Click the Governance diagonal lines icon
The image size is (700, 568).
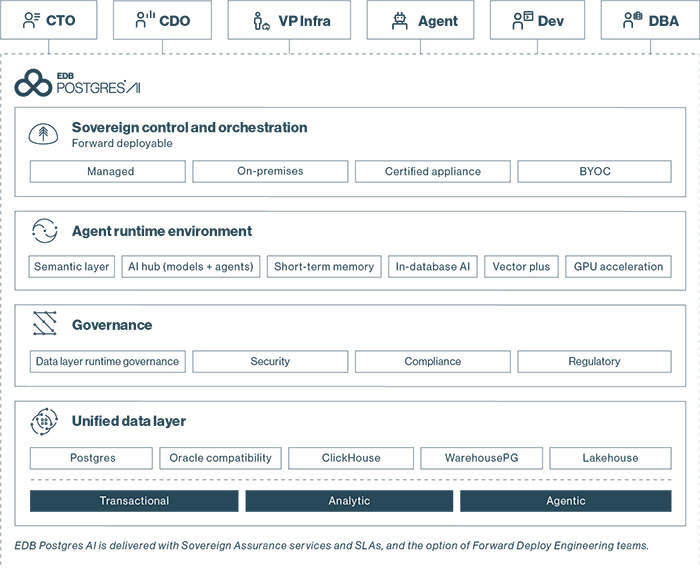coord(45,323)
